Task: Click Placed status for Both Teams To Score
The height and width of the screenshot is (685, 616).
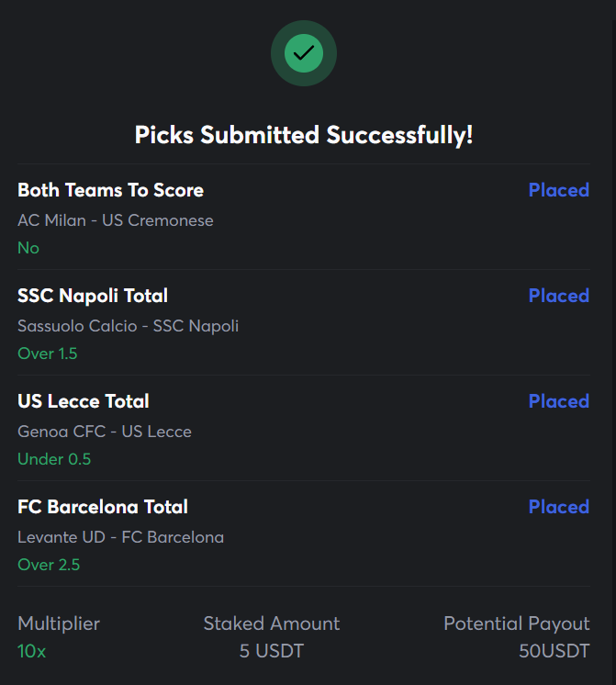Action: (x=559, y=190)
